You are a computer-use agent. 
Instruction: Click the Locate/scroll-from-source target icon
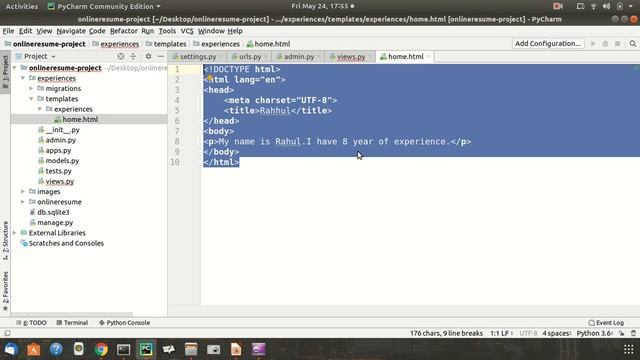click(x=120, y=56)
